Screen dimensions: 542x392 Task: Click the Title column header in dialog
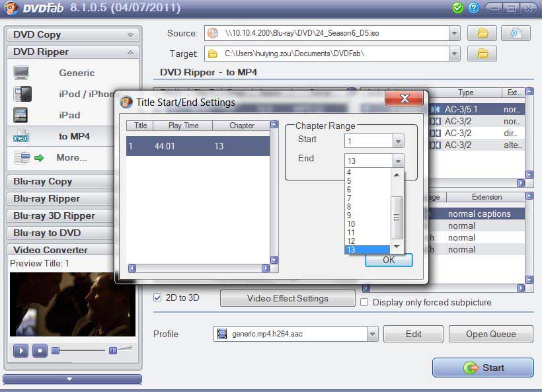coord(140,126)
